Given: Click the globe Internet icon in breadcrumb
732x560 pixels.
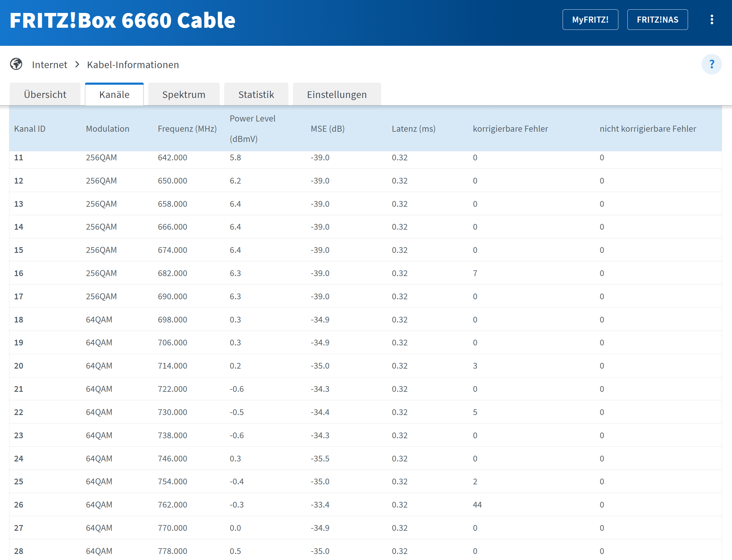Looking at the screenshot, I should point(16,64).
